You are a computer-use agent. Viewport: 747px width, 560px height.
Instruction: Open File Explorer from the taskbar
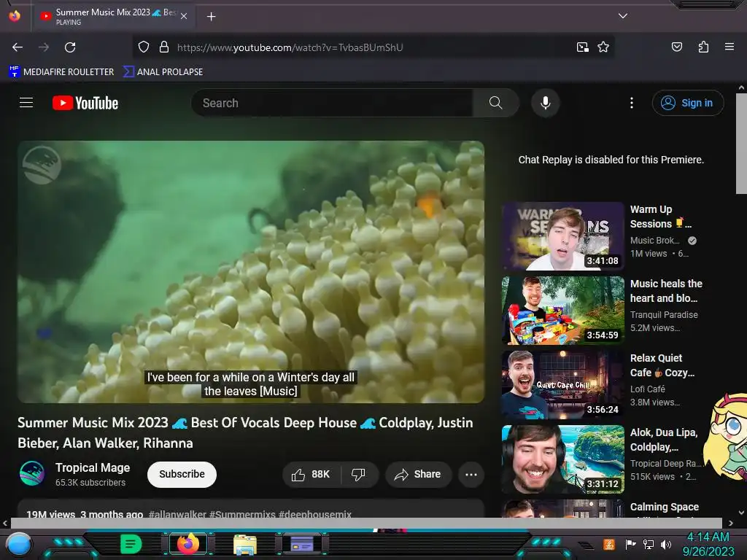(245, 545)
